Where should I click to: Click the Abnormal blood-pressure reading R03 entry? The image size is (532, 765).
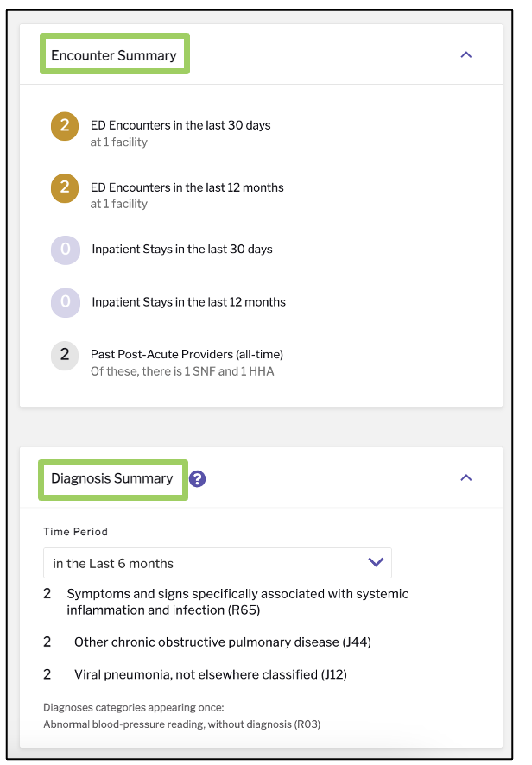click(x=182, y=724)
